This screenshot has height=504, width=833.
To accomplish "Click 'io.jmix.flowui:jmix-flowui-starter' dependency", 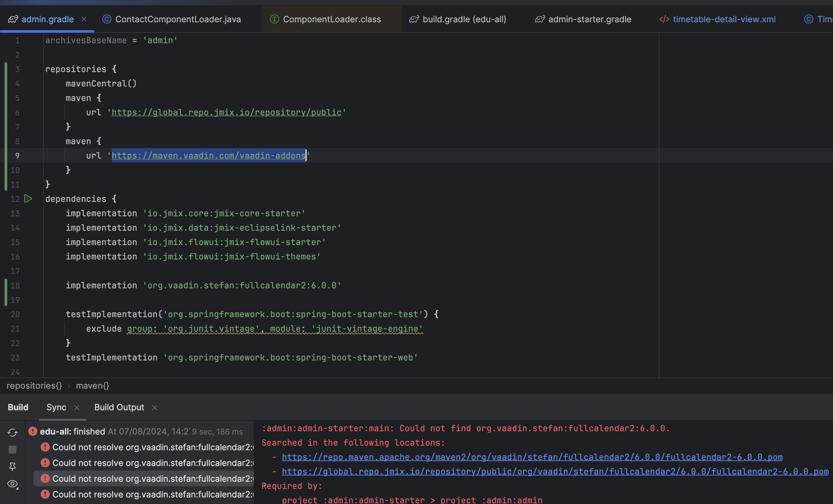I will click(x=234, y=242).
